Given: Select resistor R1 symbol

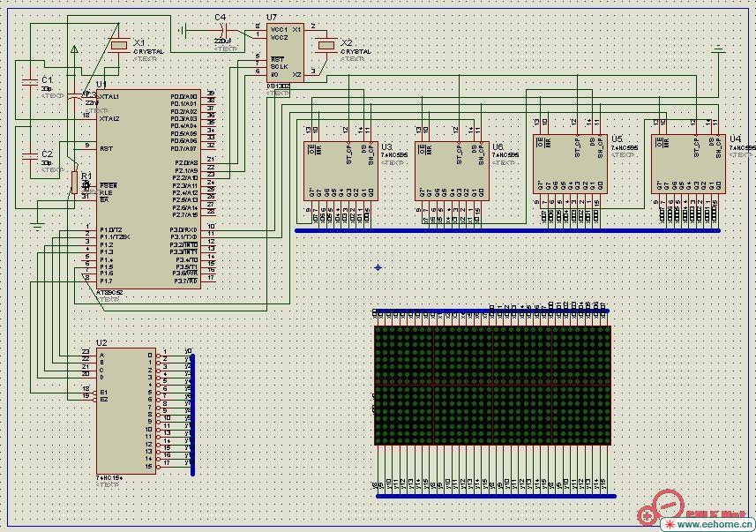Looking at the screenshot, I should coord(74,183).
